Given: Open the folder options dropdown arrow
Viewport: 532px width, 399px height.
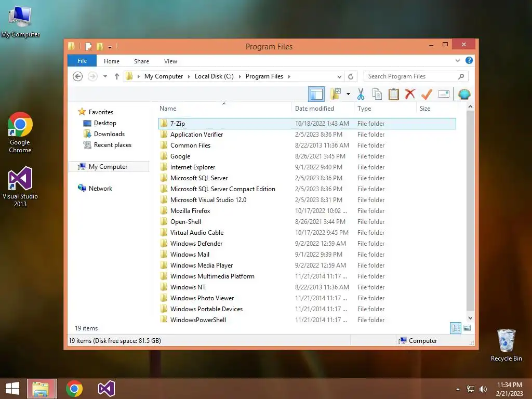Looking at the screenshot, I should pos(348,94).
